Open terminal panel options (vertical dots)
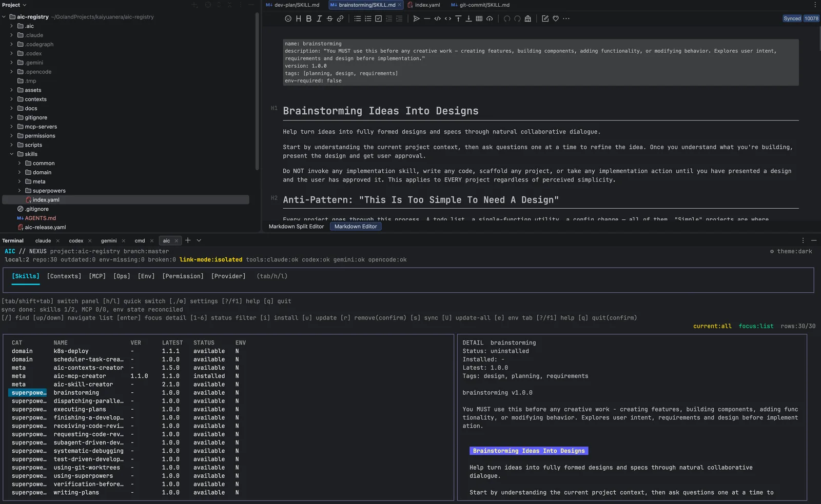Viewport: 821px width, 504px height. pyautogui.click(x=803, y=240)
